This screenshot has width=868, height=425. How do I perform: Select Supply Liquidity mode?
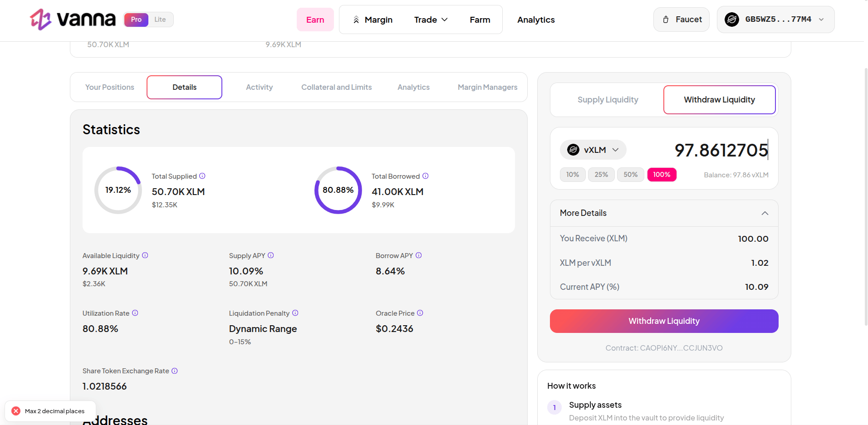pos(608,100)
